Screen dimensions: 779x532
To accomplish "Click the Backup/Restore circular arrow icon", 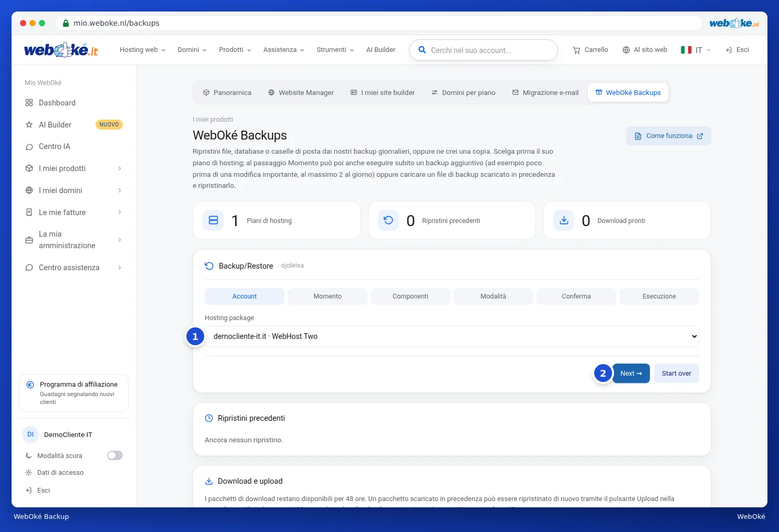I will click(x=209, y=266).
